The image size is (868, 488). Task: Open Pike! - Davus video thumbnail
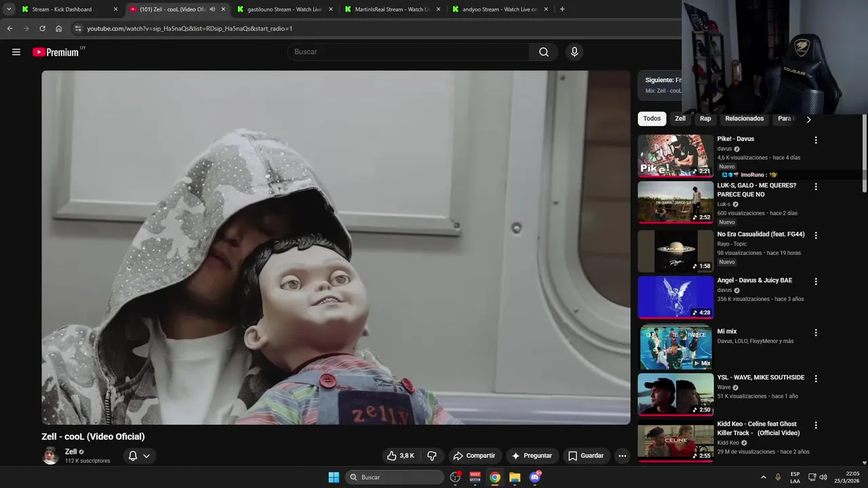pyautogui.click(x=675, y=156)
